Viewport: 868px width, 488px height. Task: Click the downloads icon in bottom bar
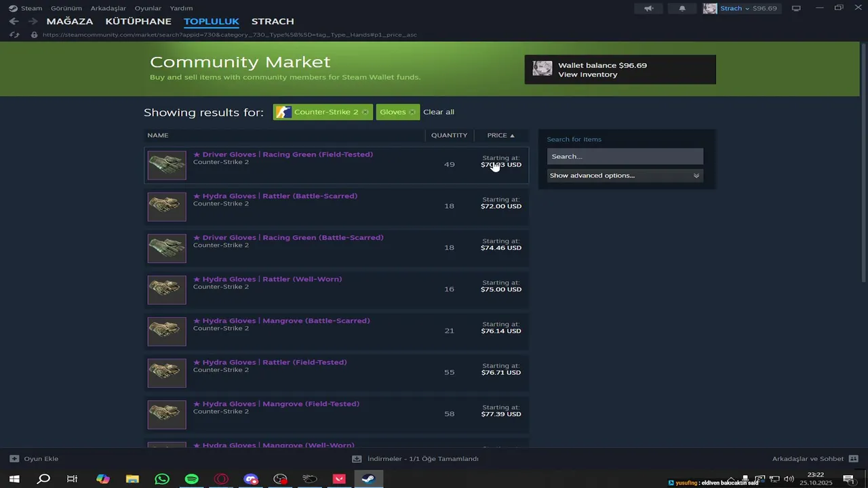coord(357,459)
